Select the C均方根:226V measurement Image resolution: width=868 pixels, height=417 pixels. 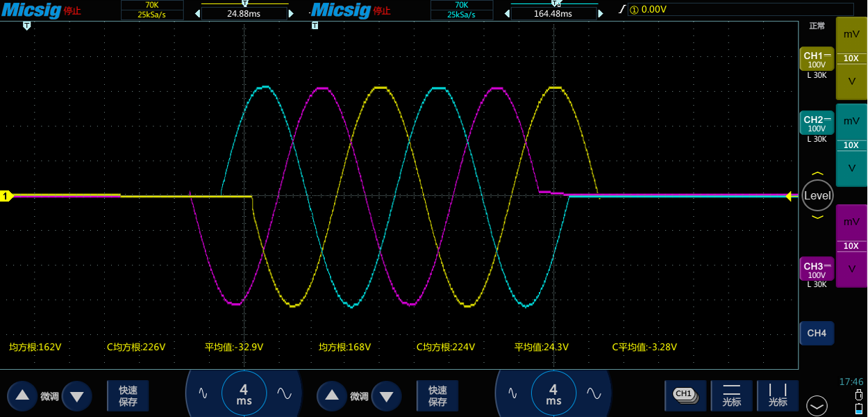click(x=136, y=347)
